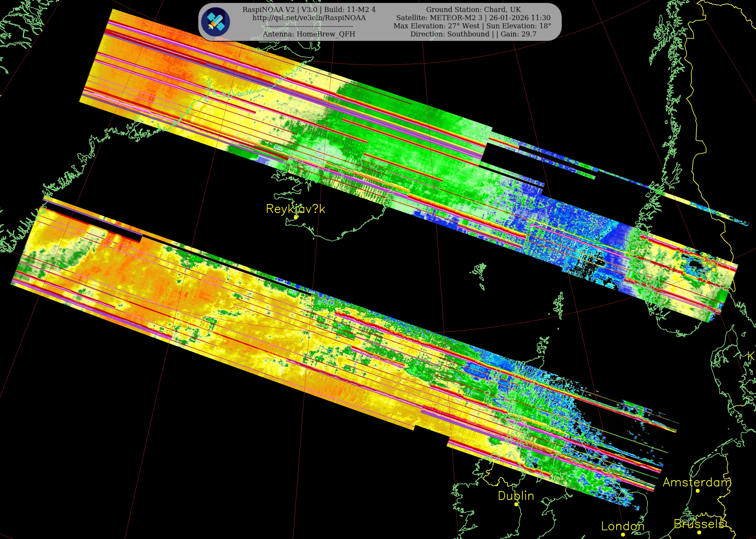Click the RaspiNOAA V2 Build title text

[x=309, y=10]
